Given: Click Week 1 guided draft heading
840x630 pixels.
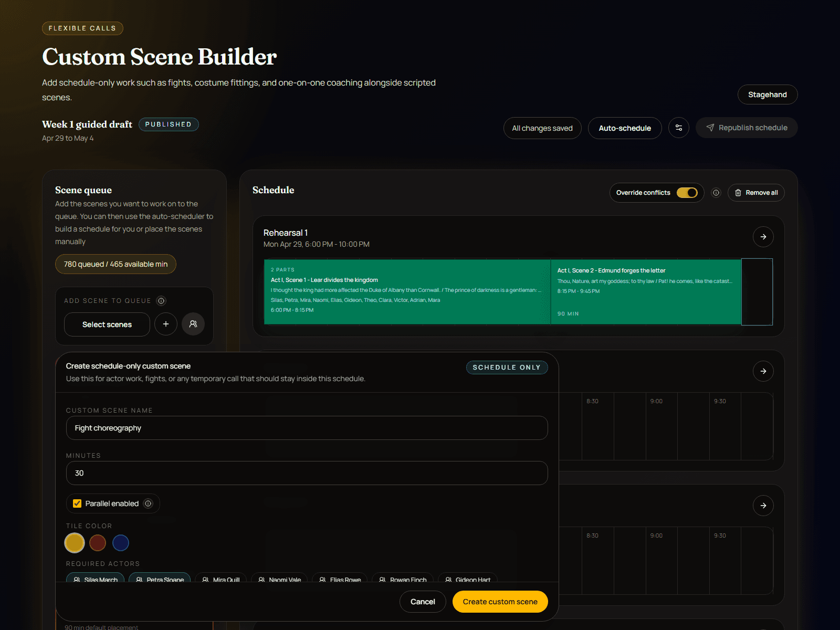Looking at the screenshot, I should click(87, 124).
